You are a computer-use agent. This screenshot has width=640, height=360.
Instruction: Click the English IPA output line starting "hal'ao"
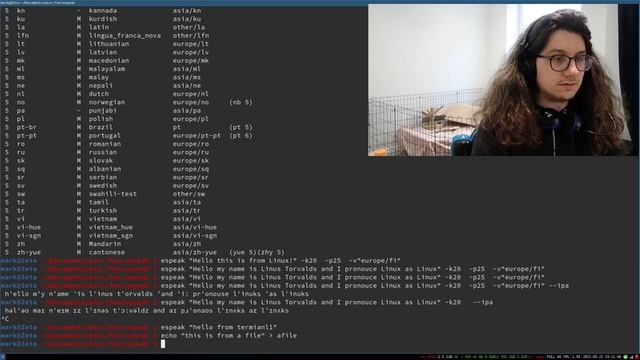pyautogui.click(x=147, y=311)
